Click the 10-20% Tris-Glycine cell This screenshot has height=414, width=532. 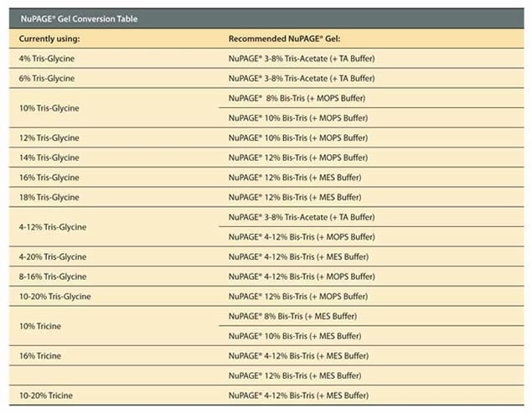(54, 297)
